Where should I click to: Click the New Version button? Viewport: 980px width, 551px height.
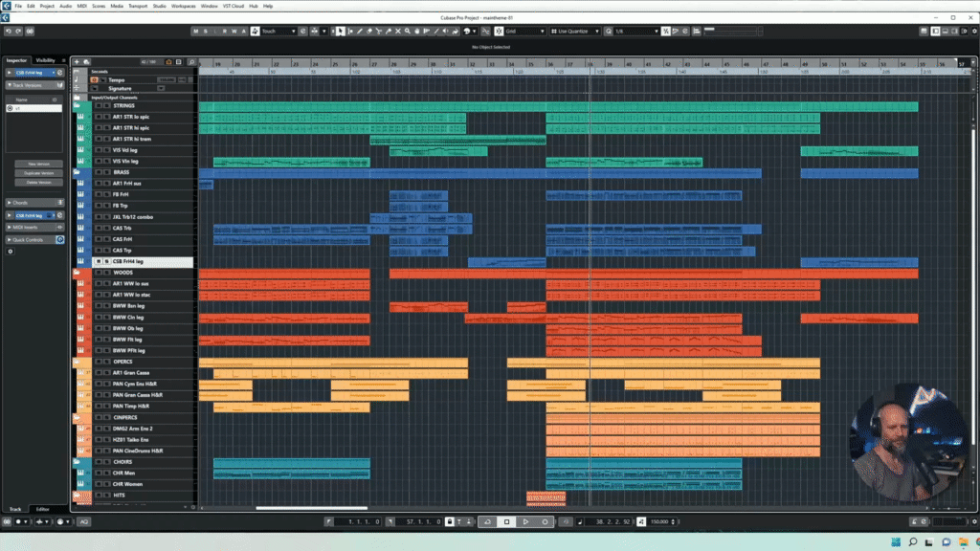38,164
